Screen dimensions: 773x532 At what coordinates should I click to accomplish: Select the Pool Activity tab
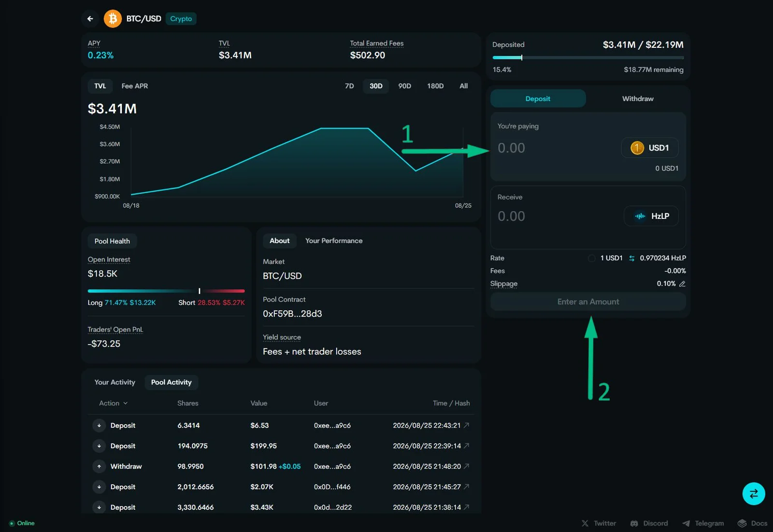[x=172, y=382]
